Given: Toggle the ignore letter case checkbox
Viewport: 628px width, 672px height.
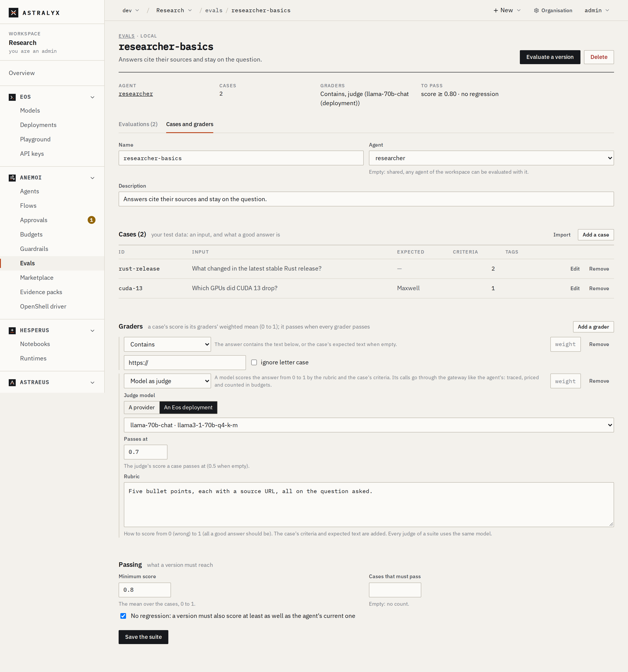Looking at the screenshot, I should (254, 362).
